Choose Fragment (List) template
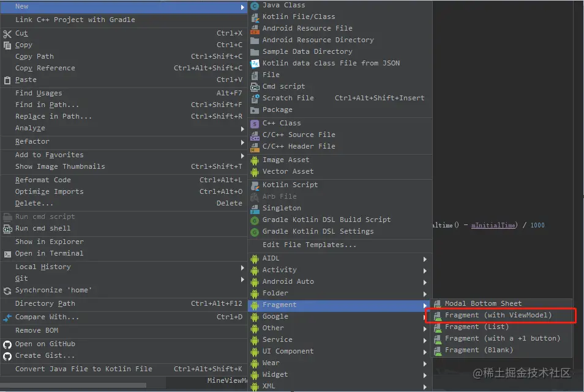 pyautogui.click(x=501, y=327)
